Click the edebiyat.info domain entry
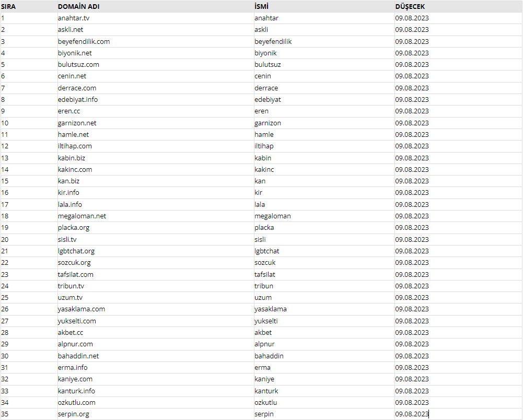Viewport: 523px width, 420px height. (x=78, y=99)
